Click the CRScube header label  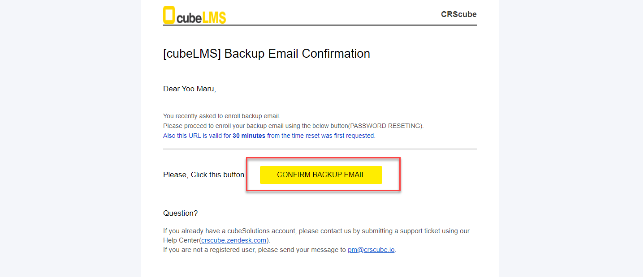pos(458,14)
